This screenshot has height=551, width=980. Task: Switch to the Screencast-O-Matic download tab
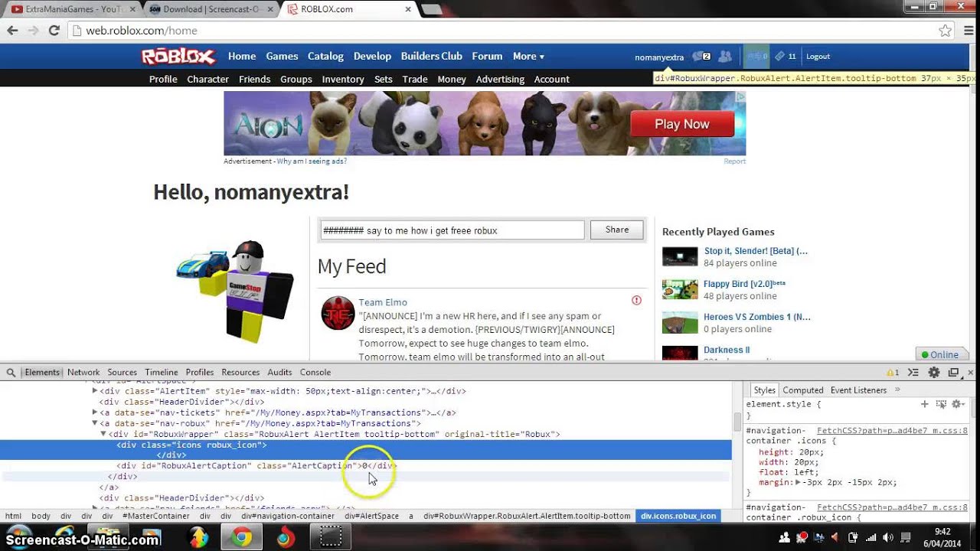point(212,9)
